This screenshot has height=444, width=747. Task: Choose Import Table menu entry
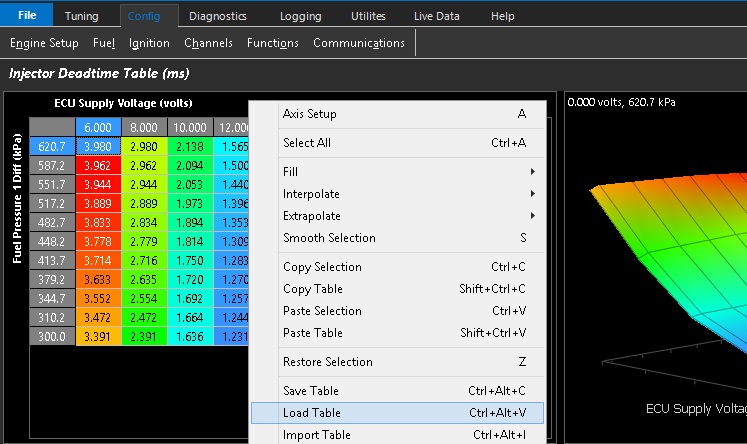tap(397, 434)
